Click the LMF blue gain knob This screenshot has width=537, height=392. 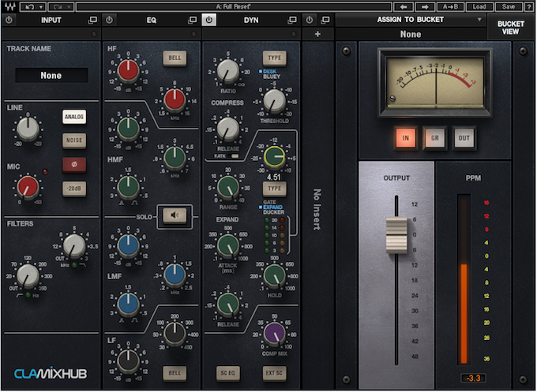click(128, 245)
